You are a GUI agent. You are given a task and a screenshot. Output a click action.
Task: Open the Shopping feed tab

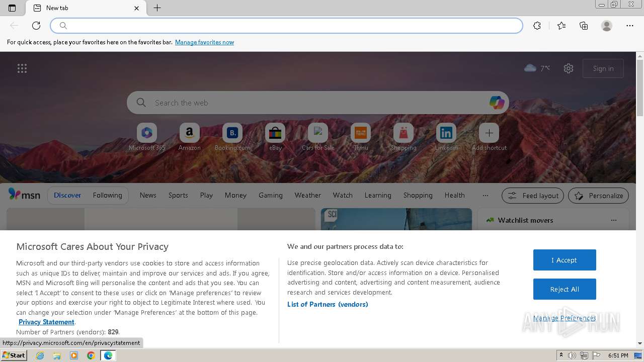(x=418, y=195)
